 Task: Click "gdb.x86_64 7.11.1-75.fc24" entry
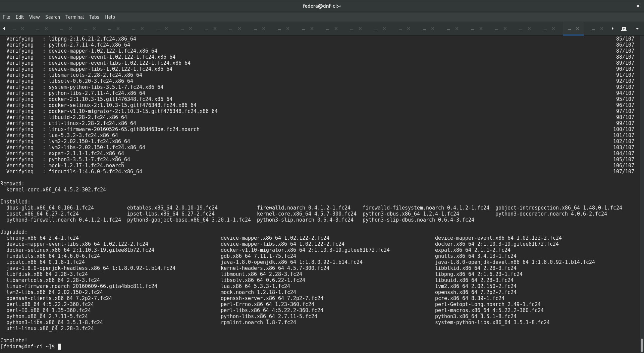pos(258,256)
